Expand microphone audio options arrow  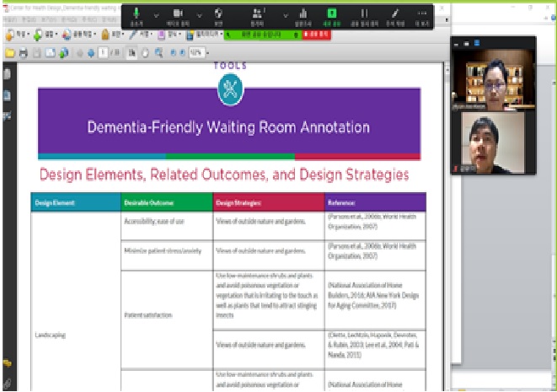[x=157, y=15]
